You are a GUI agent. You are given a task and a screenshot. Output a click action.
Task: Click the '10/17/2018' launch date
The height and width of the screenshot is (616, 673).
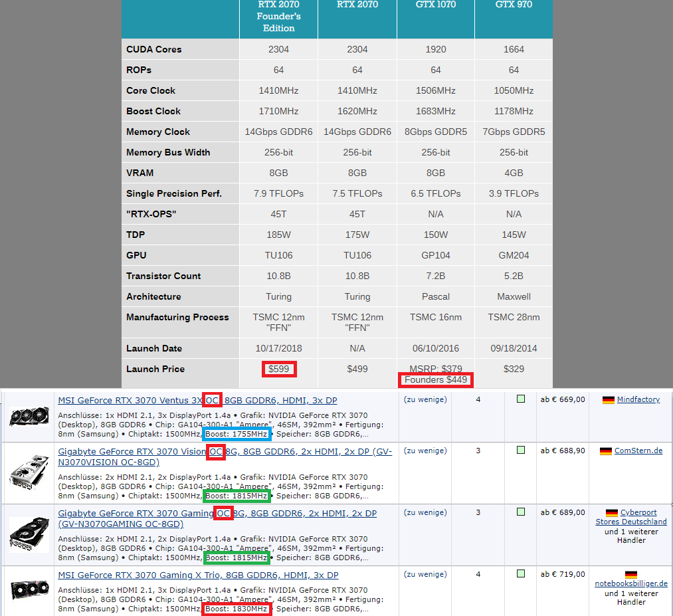coord(278,348)
